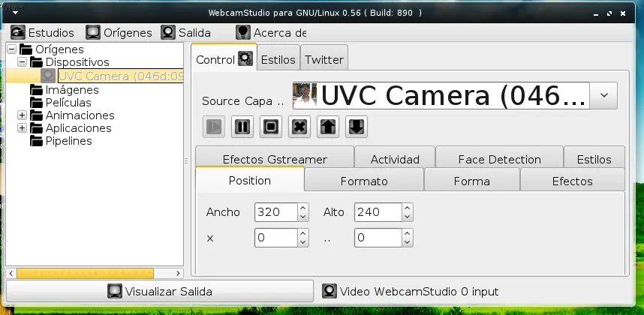Screen dimensions: 644x315
Task: Click the gear icon on Control tab
Action: [x=245, y=58]
